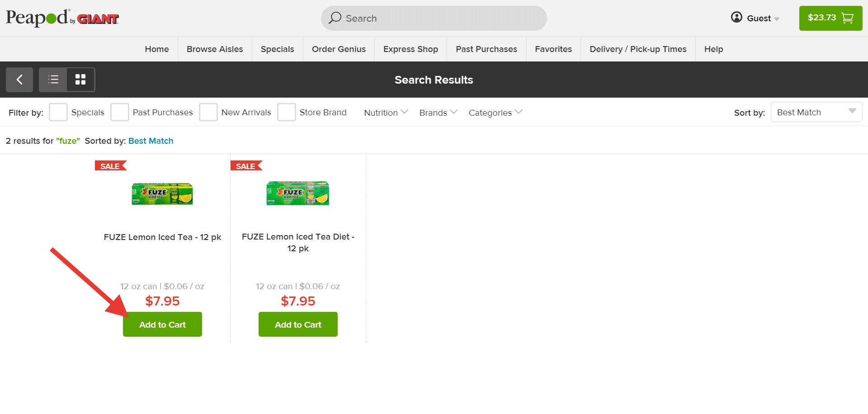Screen dimensions: 868x414
Task: Open Favorites menu item
Action: (x=553, y=49)
